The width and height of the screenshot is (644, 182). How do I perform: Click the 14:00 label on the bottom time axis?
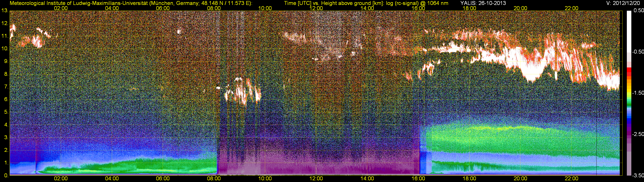(x=367, y=179)
